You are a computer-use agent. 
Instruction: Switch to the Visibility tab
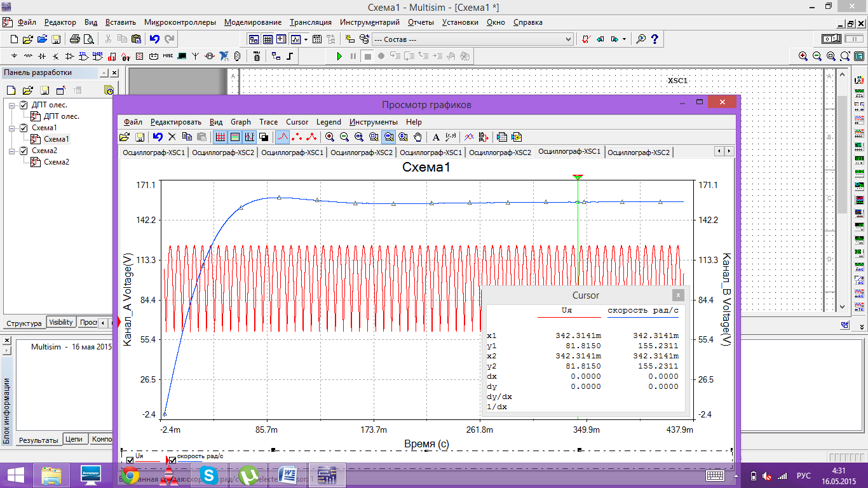61,322
